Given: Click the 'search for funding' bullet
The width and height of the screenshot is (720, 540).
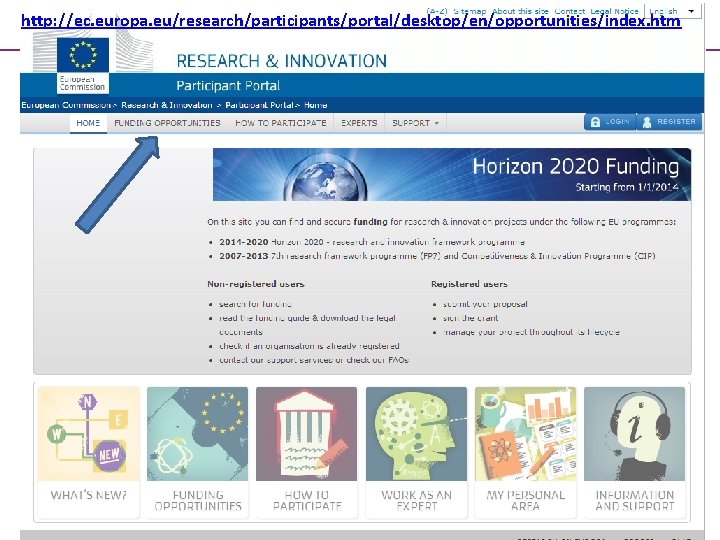Looking at the screenshot, I should (255, 304).
